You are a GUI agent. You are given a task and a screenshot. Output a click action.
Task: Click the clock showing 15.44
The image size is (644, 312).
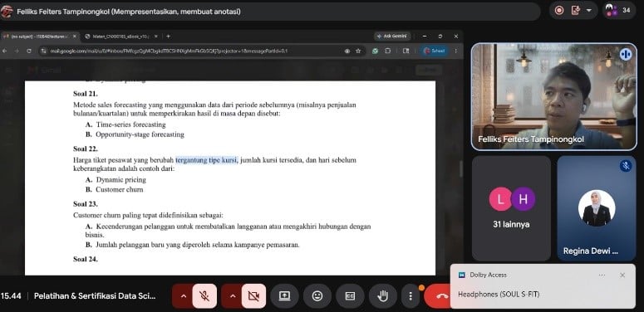tap(11, 296)
